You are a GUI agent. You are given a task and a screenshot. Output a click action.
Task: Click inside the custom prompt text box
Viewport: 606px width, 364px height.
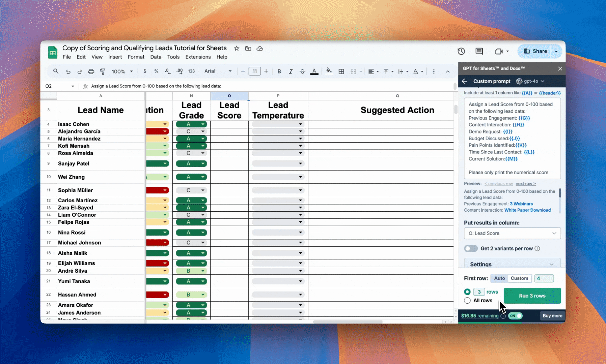(x=512, y=138)
